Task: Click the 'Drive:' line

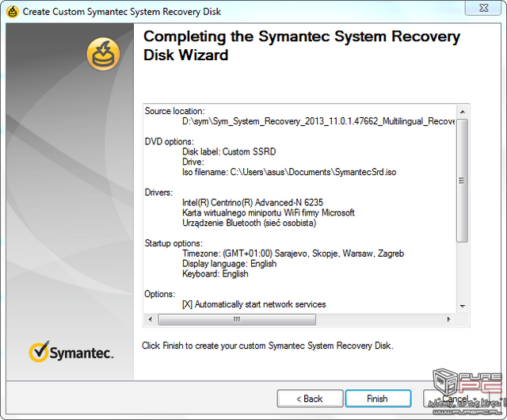Action: [193, 162]
